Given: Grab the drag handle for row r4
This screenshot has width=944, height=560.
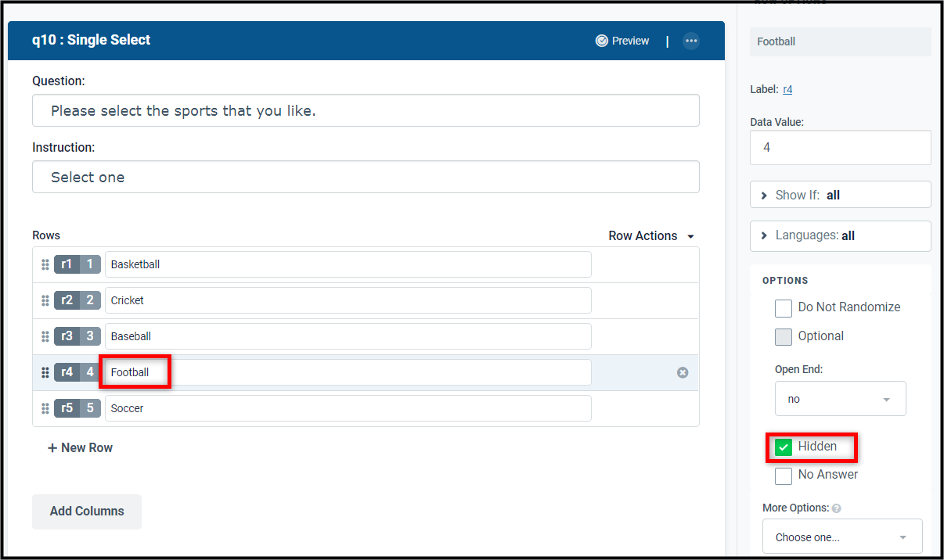Looking at the screenshot, I should [x=45, y=372].
